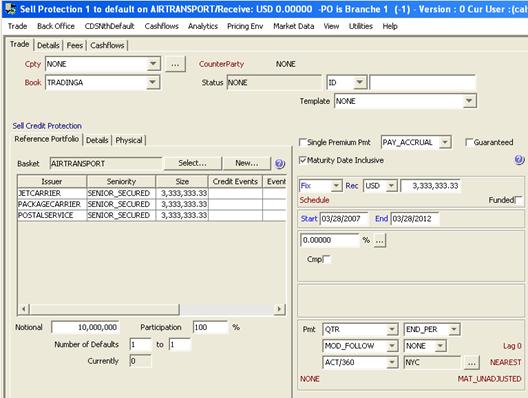
Task: Click the Notional input field
Action: [85, 327]
